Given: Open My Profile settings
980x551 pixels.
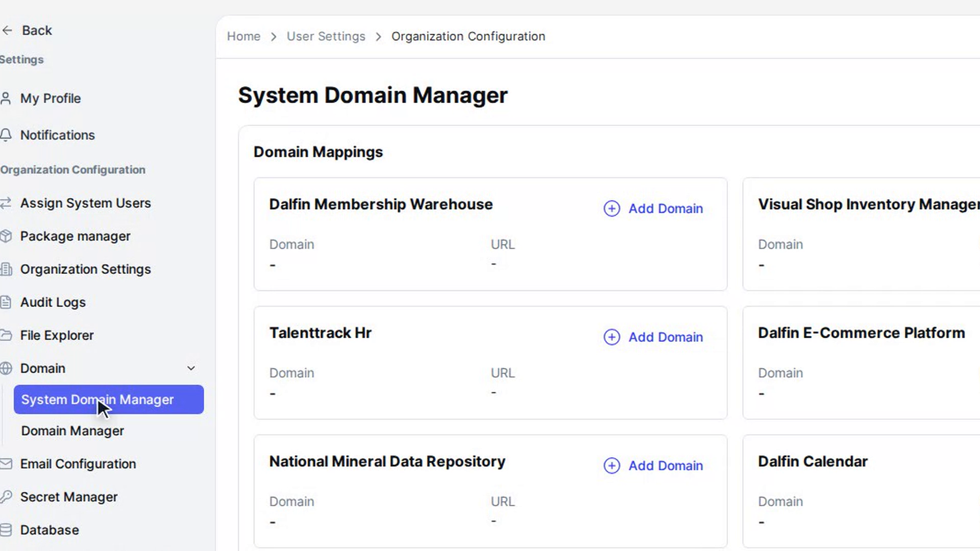Looking at the screenshot, I should 51,98.
